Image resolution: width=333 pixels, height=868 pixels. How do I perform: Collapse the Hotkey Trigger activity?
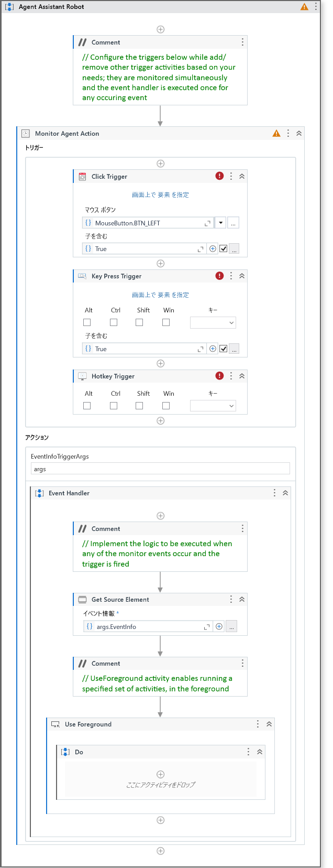click(242, 376)
